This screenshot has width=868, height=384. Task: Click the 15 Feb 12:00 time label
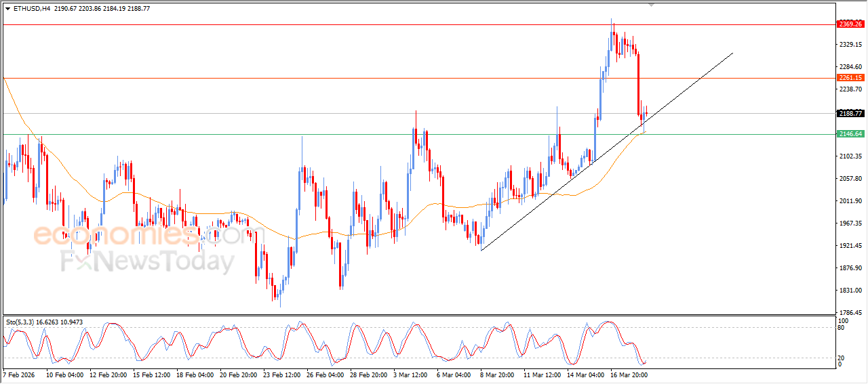pos(151,375)
